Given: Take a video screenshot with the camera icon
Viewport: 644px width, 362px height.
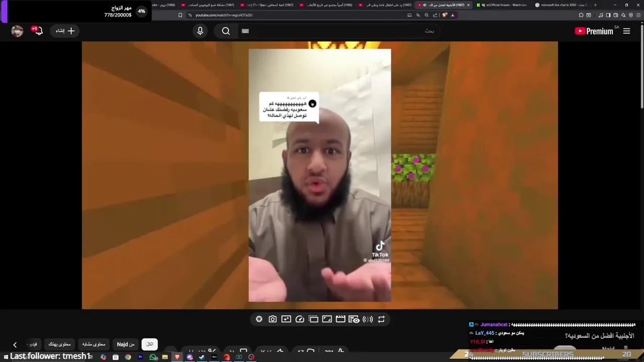Looking at the screenshot, I should [x=273, y=319].
